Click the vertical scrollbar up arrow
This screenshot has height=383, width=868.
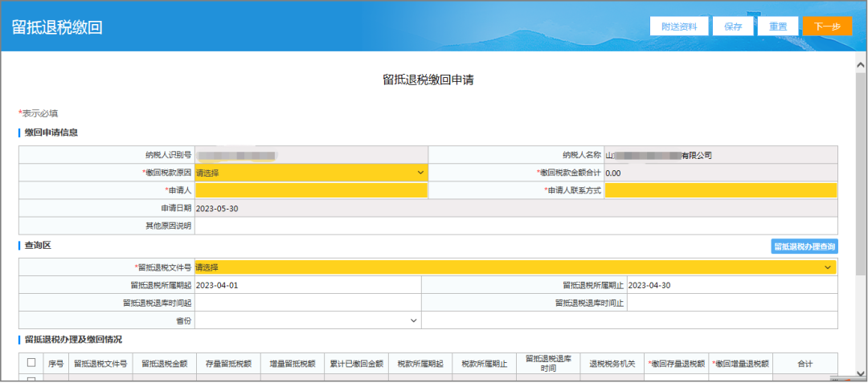[x=862, y=65]
